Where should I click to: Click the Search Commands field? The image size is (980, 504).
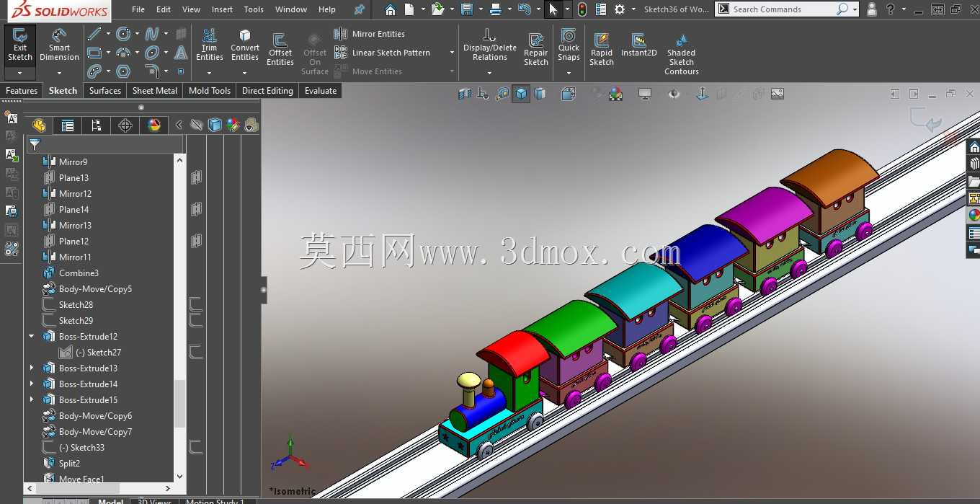783,9
